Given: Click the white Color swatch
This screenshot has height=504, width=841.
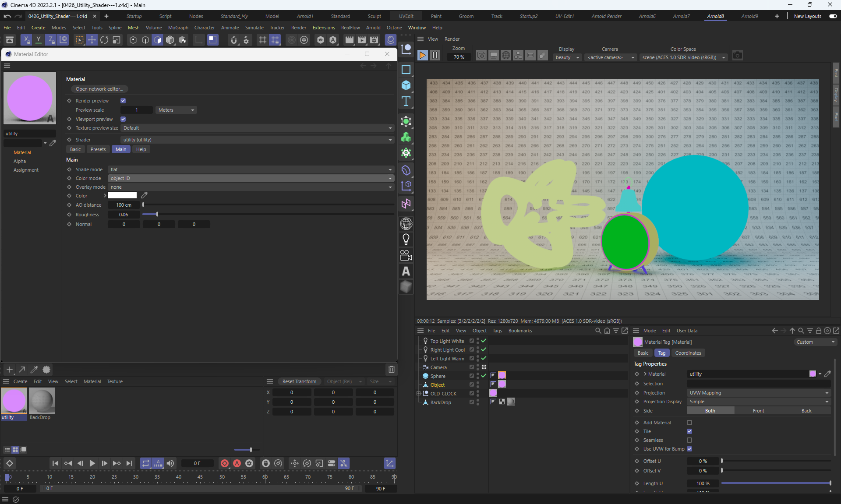Looking at the screenshot, I should 122,195.
